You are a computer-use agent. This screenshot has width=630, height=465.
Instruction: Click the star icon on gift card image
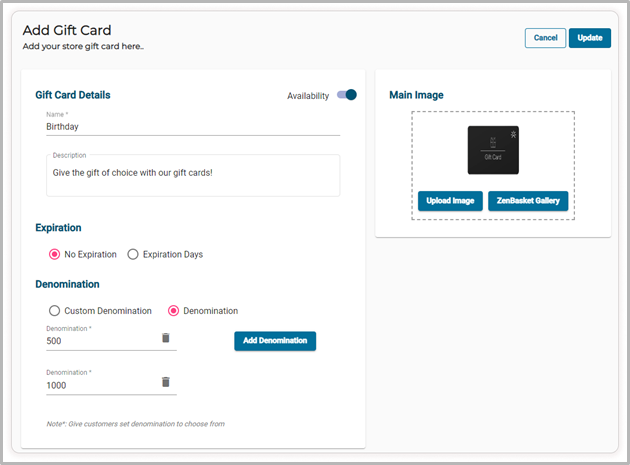point(514,132)
